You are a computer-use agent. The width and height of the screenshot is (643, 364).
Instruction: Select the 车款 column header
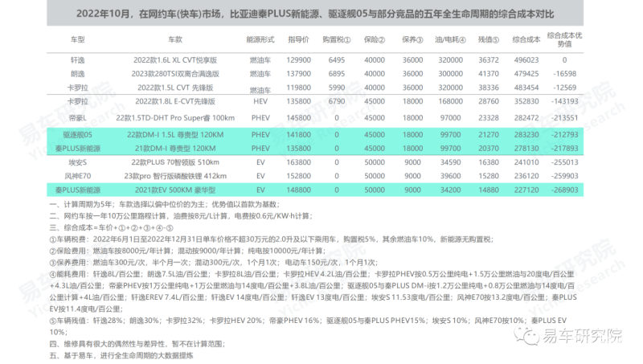click(175, 38)
